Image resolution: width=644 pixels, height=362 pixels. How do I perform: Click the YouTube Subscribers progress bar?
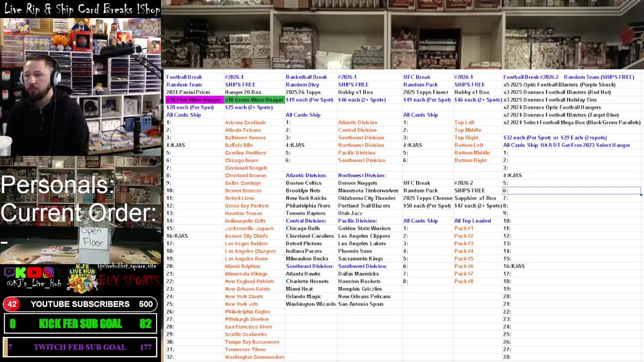tap(80, 304)
